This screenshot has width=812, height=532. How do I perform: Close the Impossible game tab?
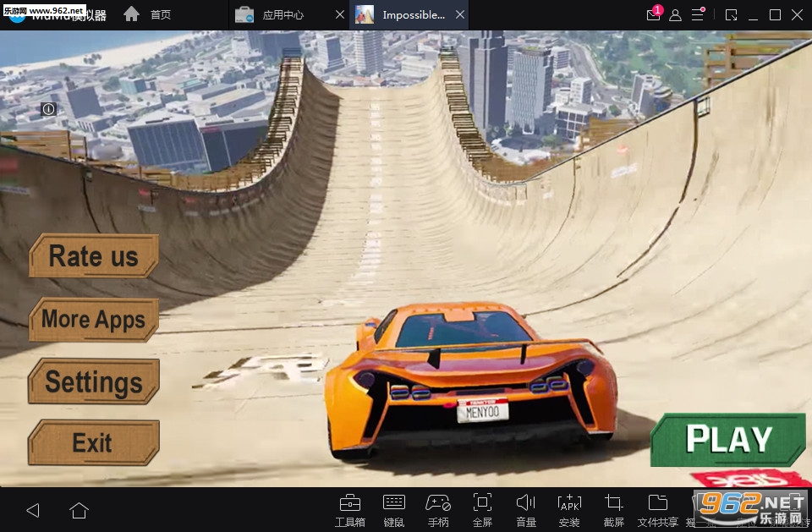[459, 14]
